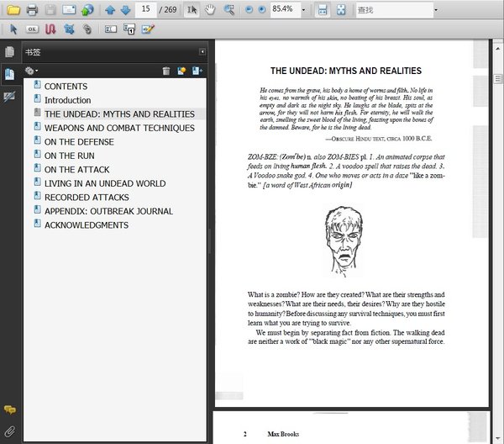
Task: Select THE UNDEAD: MYTHS AND REALITIES bookmark
Action: 119,114
